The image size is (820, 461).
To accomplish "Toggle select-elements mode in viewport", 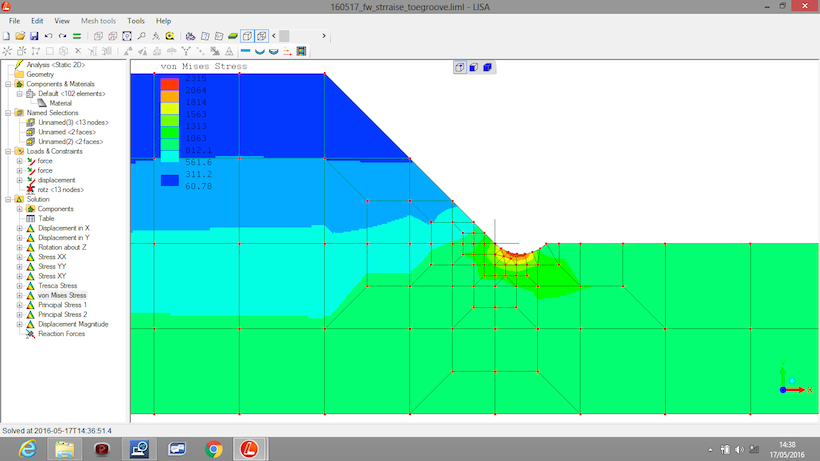I will pyautogui.click(x=488, y=67).
